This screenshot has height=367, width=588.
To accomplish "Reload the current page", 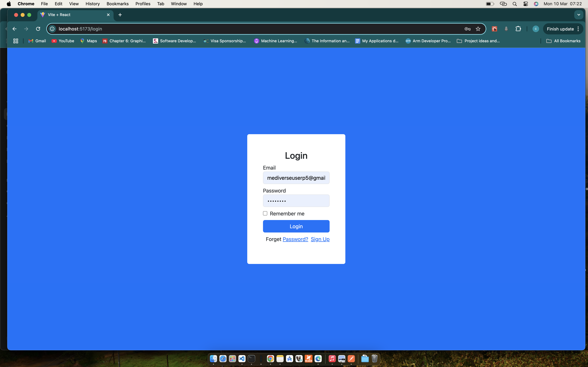I will 38,29.
